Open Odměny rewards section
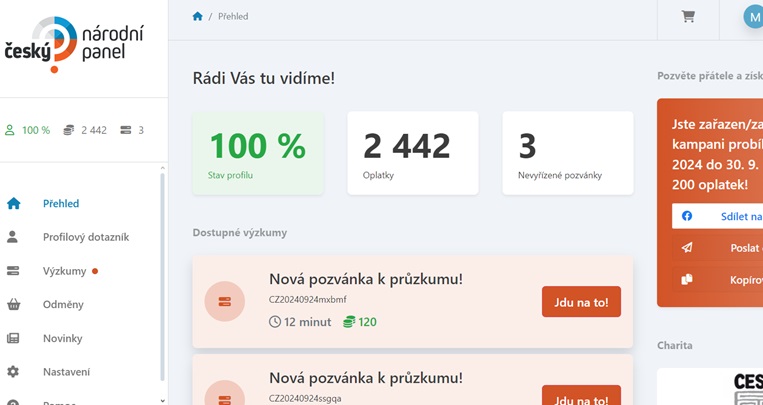Viewport: 763px width, 405px height. (63, 304)
